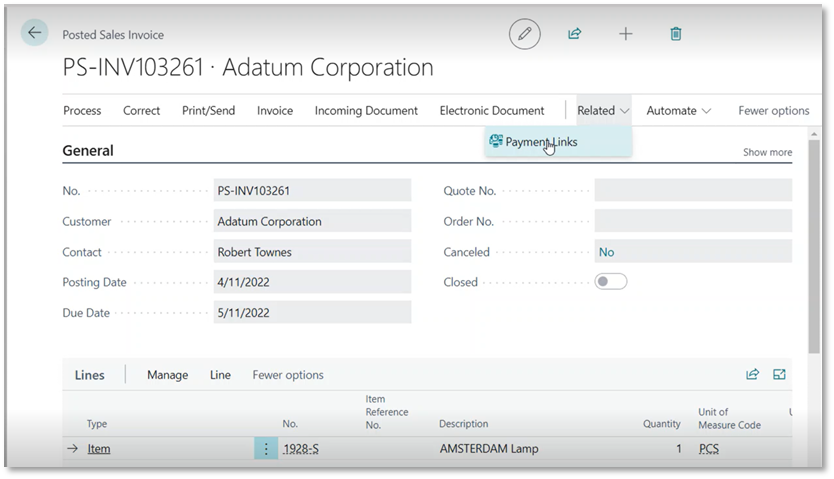
Task: Open the Correct menu
Action: (x=141, y=111)
